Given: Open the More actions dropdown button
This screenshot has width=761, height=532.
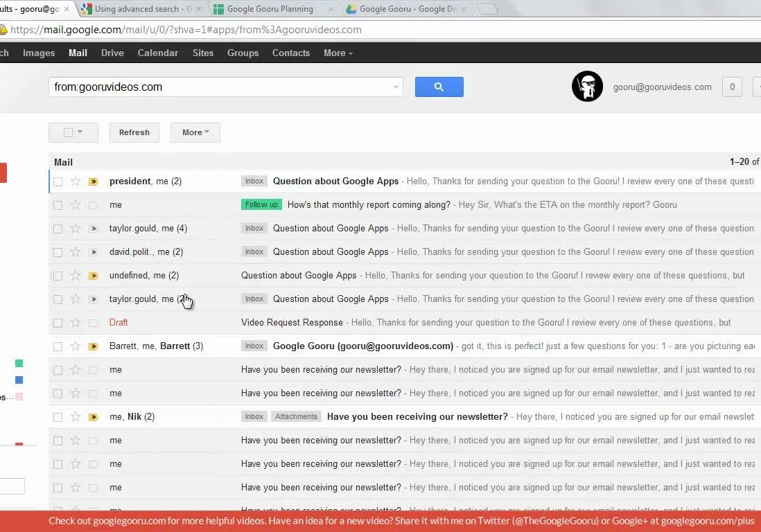Looking at the screenshot, I should 195,132.
